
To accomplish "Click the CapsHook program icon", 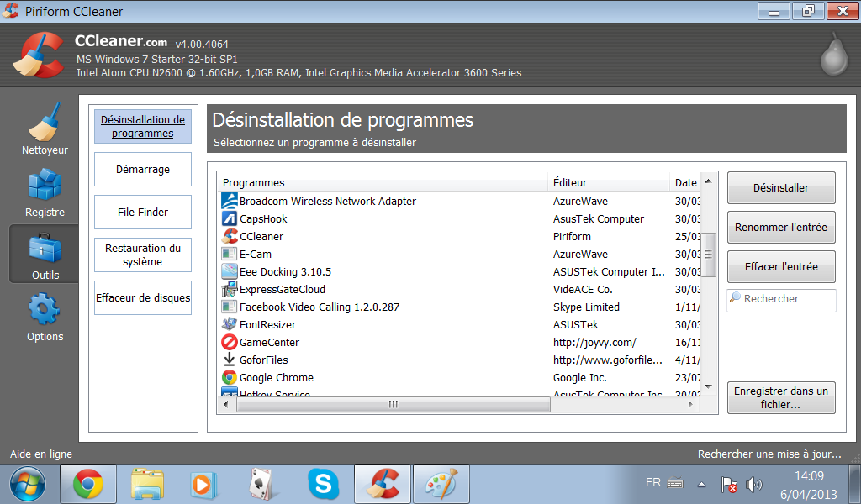I will [x=229, y=219].
